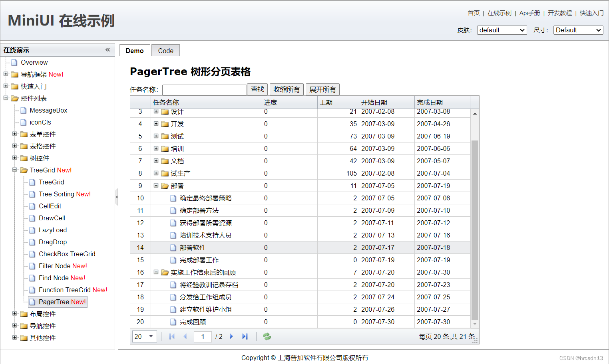Screen dimensions: 609x364
Task: Go to first page using pager icon
Action: point(172,336)
